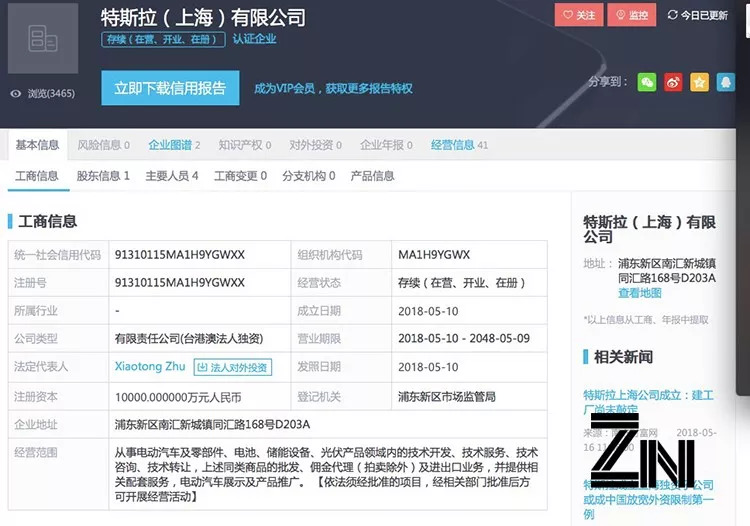Click 认证企业 link
This screenshot has width=750, height=526.
click(254, 39)
